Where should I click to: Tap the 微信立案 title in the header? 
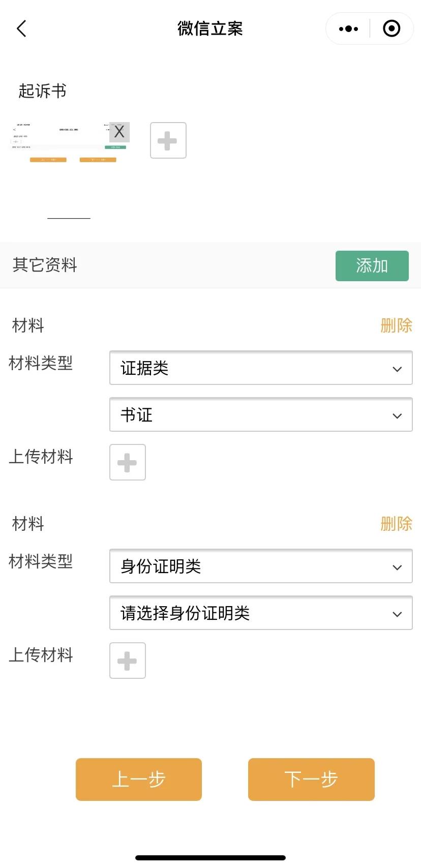[x=211, y=28]
